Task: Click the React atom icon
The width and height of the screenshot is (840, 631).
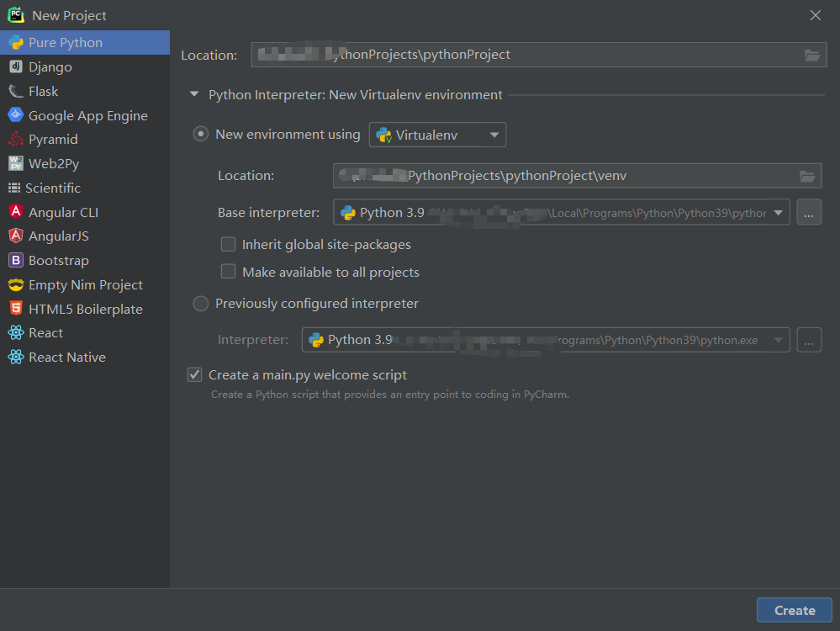Action: 16,332
